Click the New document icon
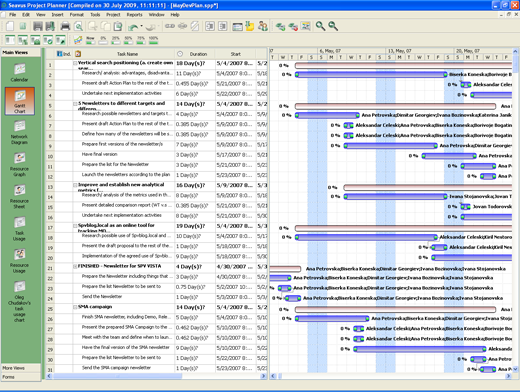The width and height of the screenshot is (520, 392). [x=10, y=26]
